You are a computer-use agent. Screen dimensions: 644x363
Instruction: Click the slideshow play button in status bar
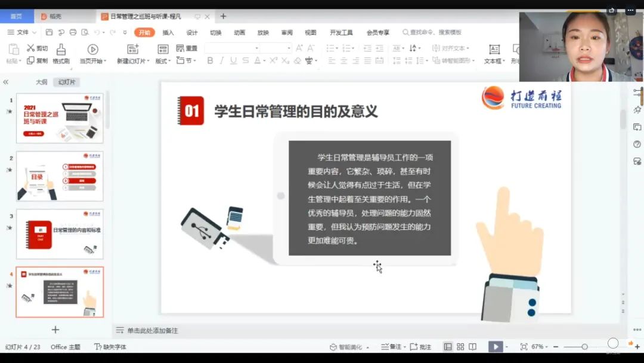click(x=496, y=347)
